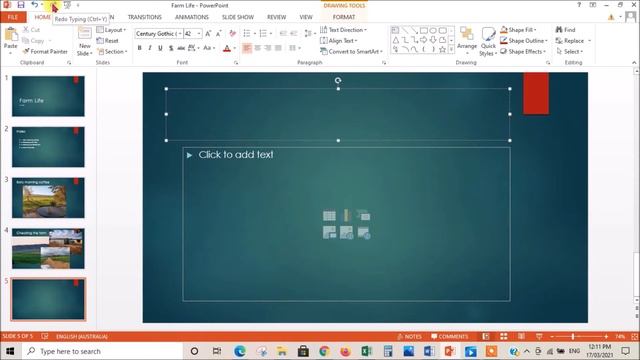Open Shape Outline options

[x=524, y=41]
